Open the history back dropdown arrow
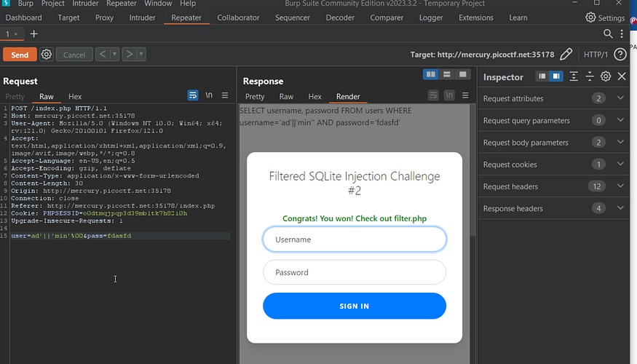This screenshot has width=637, height=364. (114, 55)
